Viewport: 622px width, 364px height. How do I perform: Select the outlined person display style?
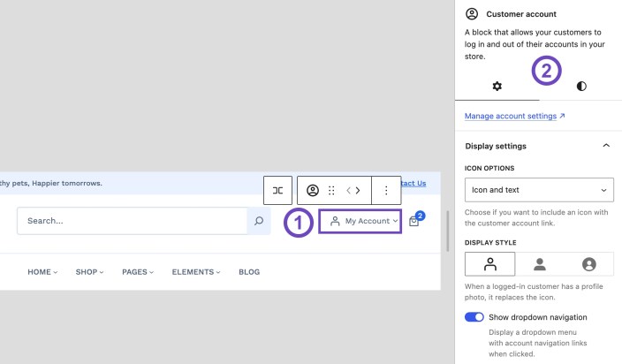point(489,264)
